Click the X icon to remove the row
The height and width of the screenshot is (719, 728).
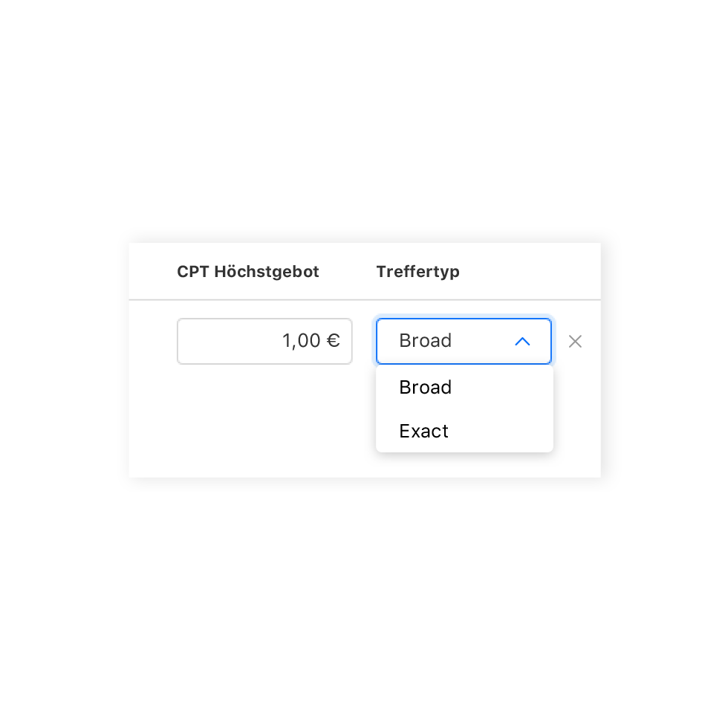(575, 342)
